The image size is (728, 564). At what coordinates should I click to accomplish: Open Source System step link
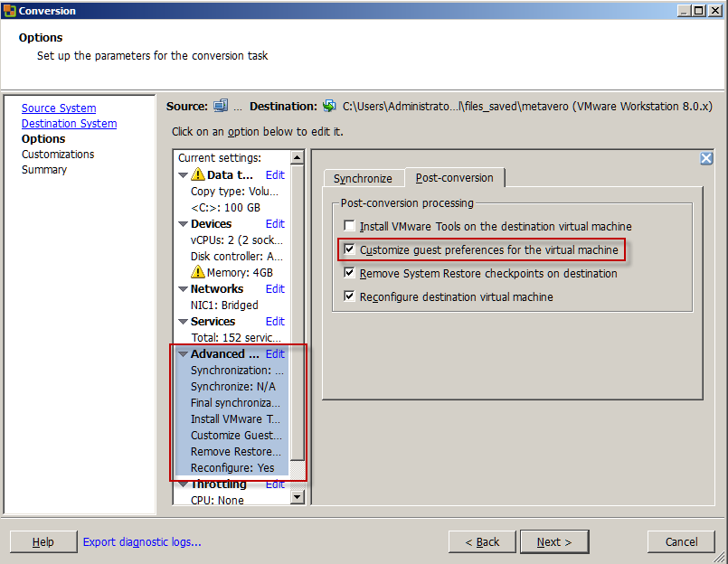pyautogui.click(x=59, y=108)
